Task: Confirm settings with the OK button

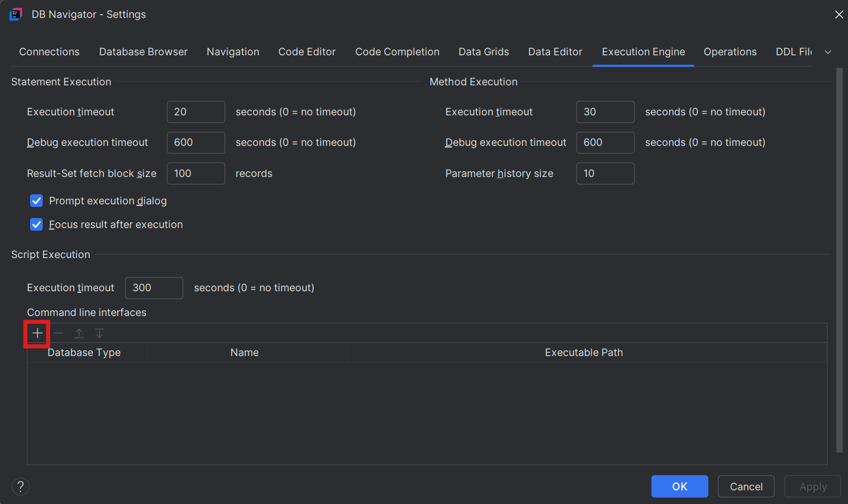Action: tap(680, 487)
